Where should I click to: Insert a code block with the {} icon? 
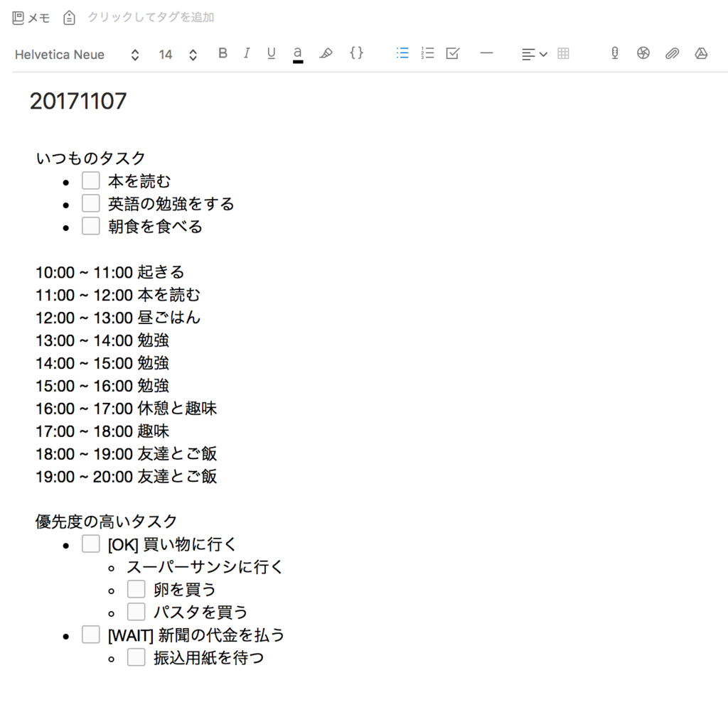tap(356, 53)
